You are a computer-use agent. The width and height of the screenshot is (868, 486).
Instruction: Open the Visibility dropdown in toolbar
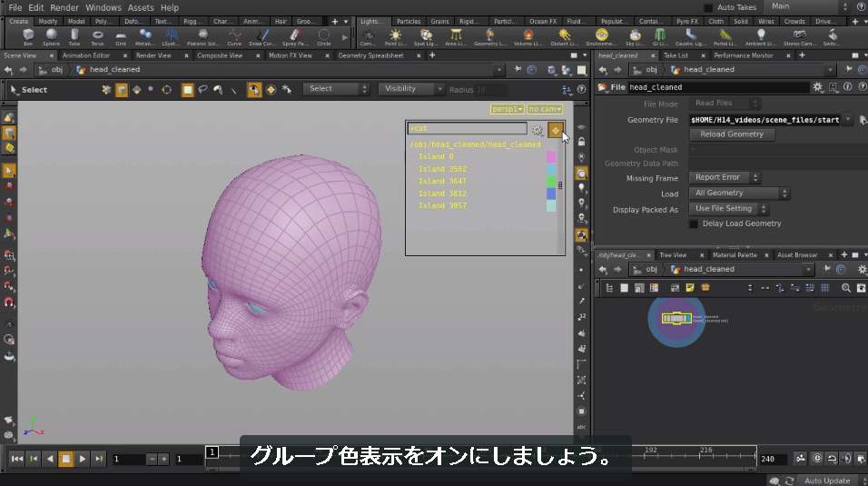[x=411, y=89]
